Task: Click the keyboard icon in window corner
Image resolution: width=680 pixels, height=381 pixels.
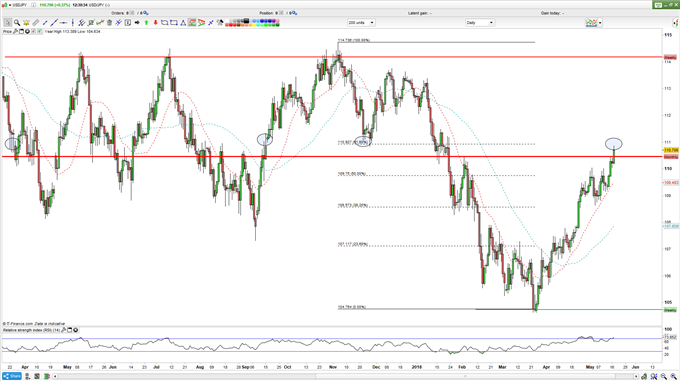Action: point(658,5)
